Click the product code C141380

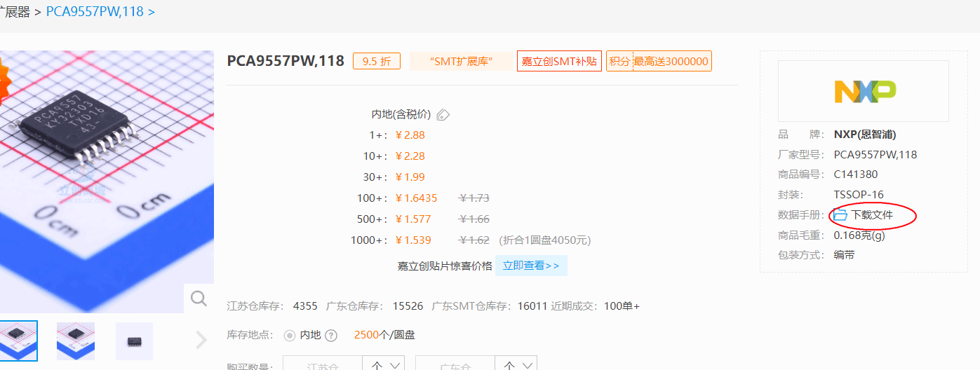pos(855,174)
